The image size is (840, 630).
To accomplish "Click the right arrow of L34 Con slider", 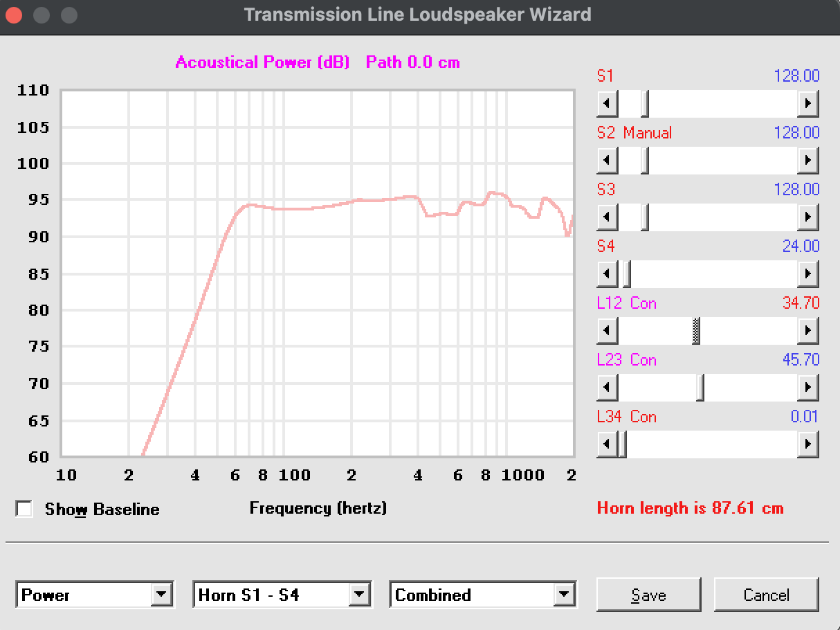I will point(807,445).
